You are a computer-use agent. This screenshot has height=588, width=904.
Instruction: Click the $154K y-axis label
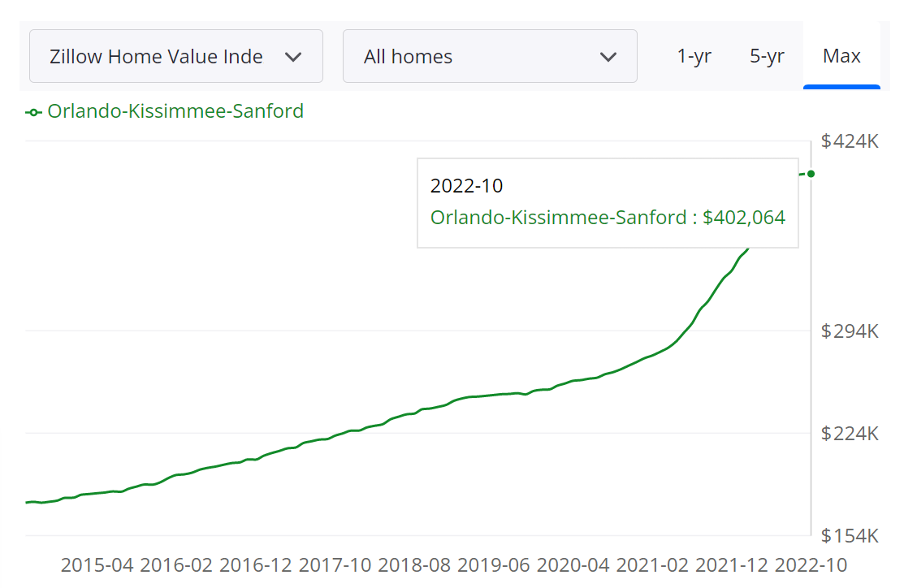[x=848, y=535]
